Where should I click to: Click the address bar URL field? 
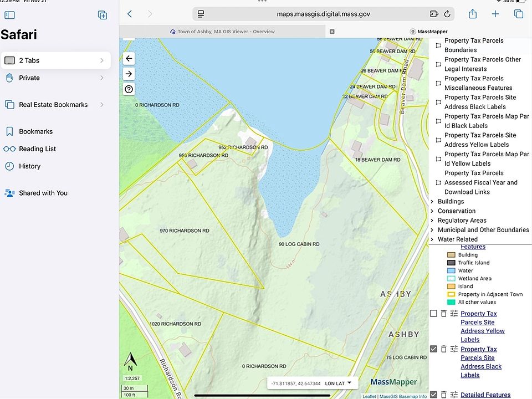click(x=323, y=14)
